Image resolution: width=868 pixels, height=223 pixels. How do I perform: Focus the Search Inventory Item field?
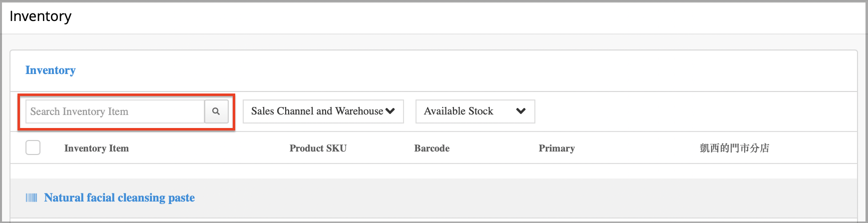115,111
